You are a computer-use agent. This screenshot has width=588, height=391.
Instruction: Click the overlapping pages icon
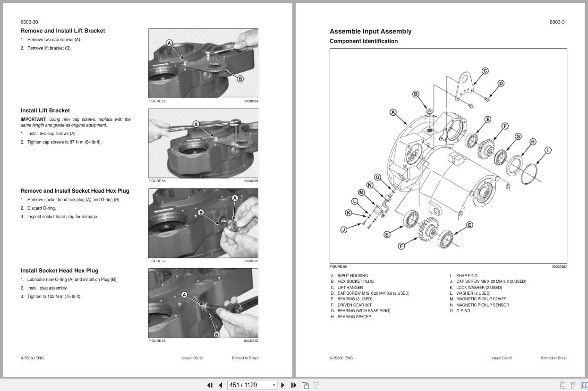point(316,385)
